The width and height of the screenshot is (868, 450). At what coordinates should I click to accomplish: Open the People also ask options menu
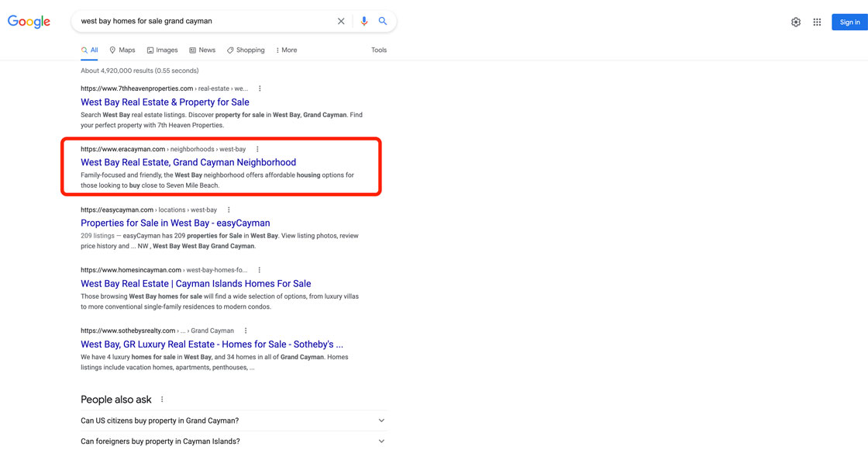click(x=162, y=400)
